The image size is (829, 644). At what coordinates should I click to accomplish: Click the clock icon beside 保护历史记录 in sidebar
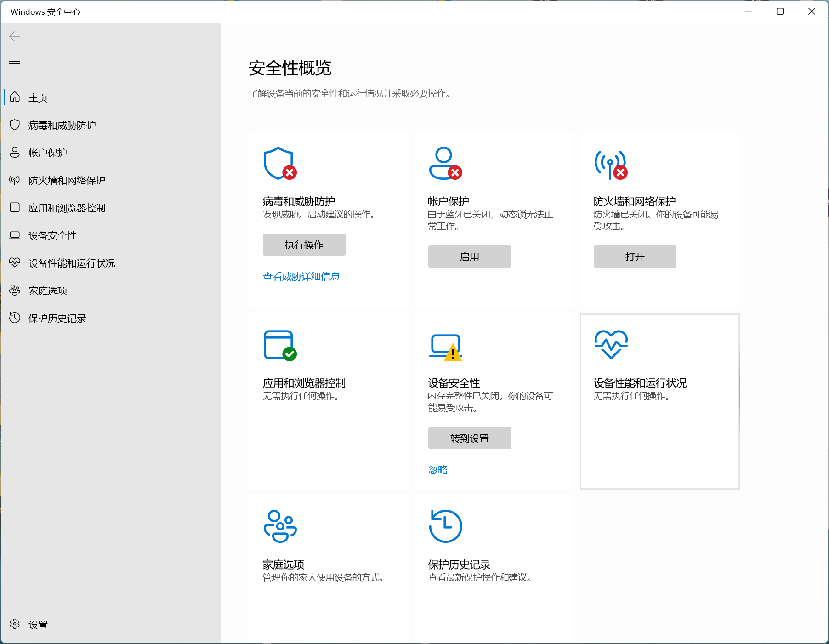[15, 318]
